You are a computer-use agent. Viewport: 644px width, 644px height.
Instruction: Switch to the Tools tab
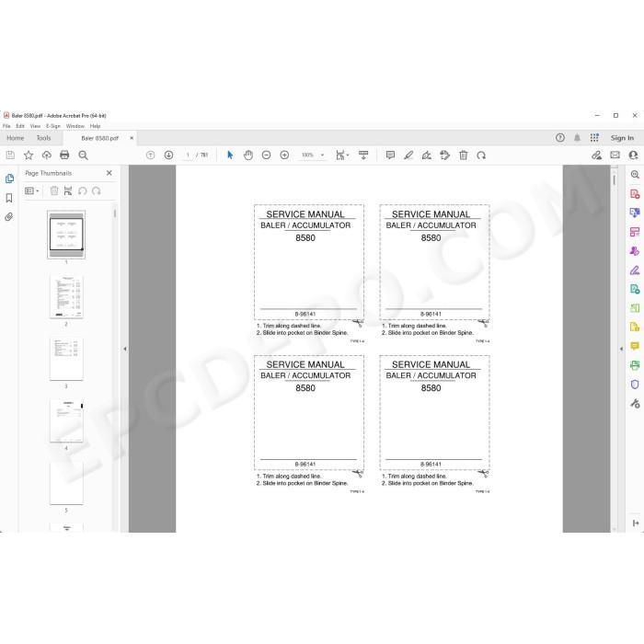pos(43,138)
